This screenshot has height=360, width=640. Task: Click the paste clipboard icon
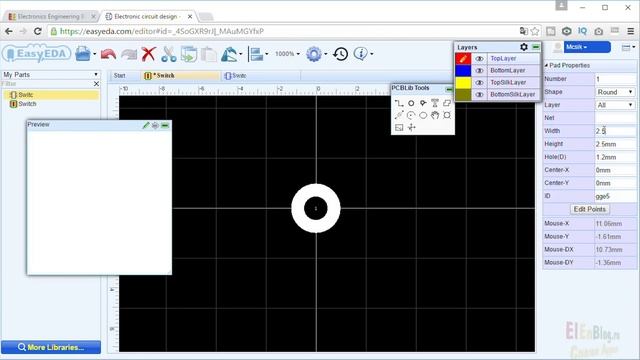209,54
